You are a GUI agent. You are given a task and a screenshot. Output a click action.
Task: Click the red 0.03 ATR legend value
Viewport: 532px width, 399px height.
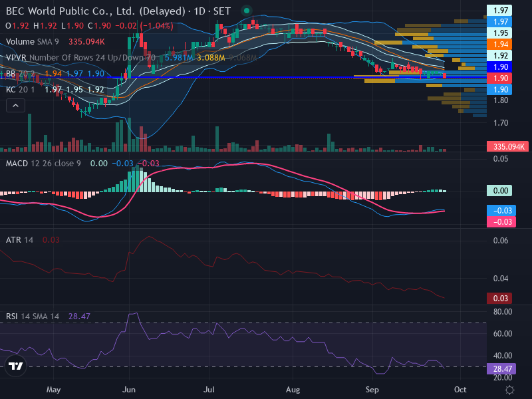(x=51, y=240)
